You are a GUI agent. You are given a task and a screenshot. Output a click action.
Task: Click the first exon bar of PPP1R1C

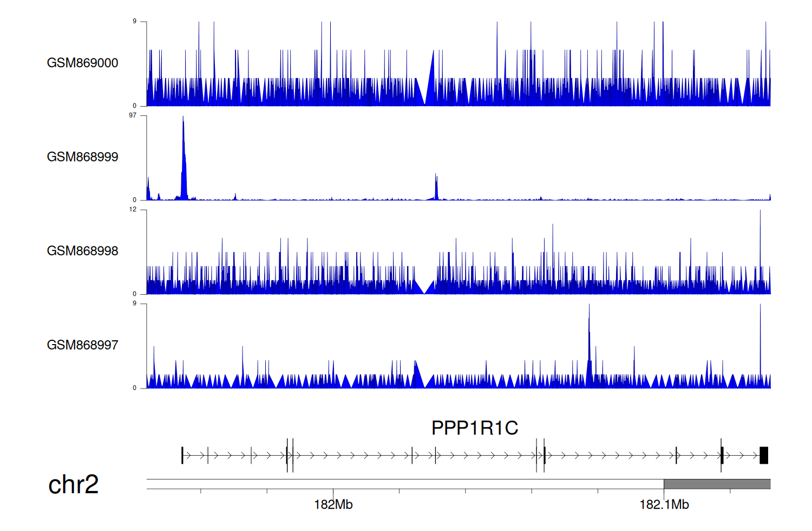[182, 455]
